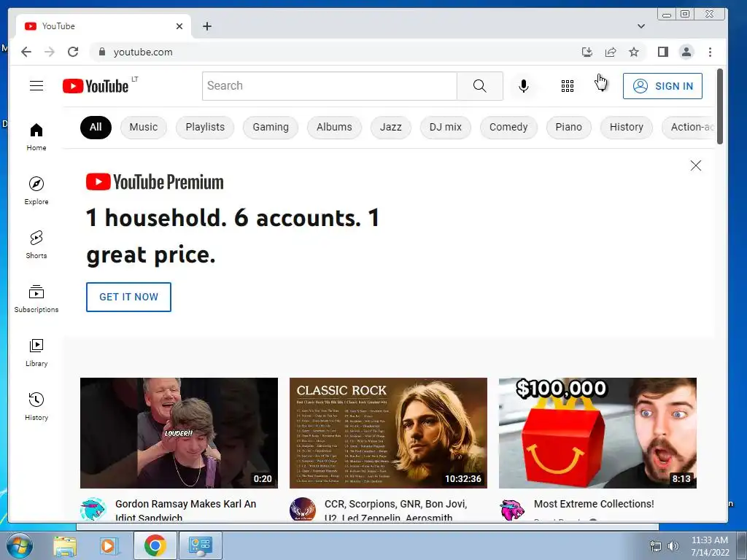
Task: Close the YouTube tab
Action: pyautogui.click(x=179, y=26)
